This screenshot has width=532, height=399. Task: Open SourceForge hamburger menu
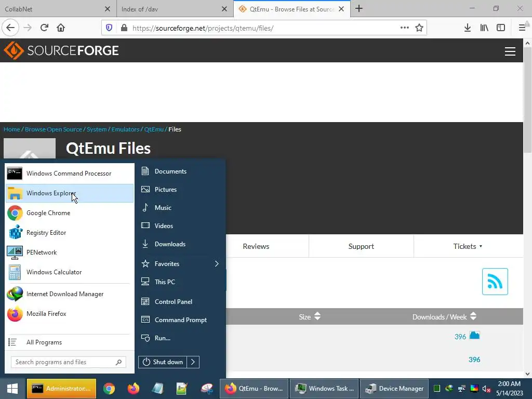(510, 51)
